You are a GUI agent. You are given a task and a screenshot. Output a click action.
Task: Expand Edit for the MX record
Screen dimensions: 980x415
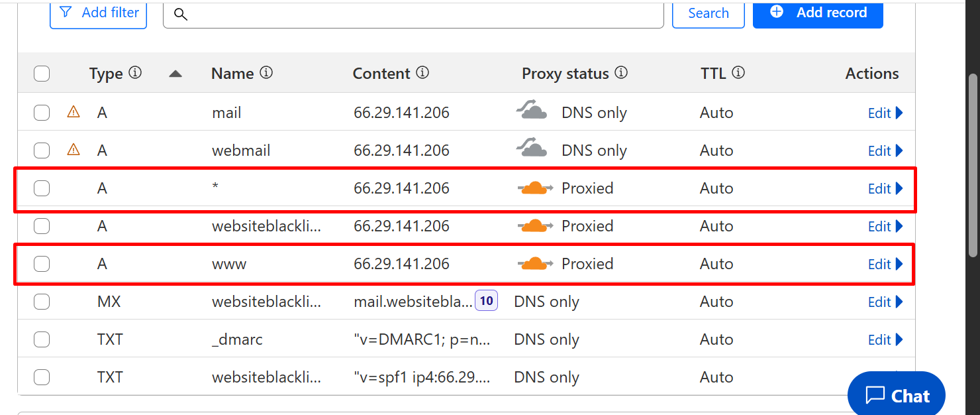(x=885, y=302)
